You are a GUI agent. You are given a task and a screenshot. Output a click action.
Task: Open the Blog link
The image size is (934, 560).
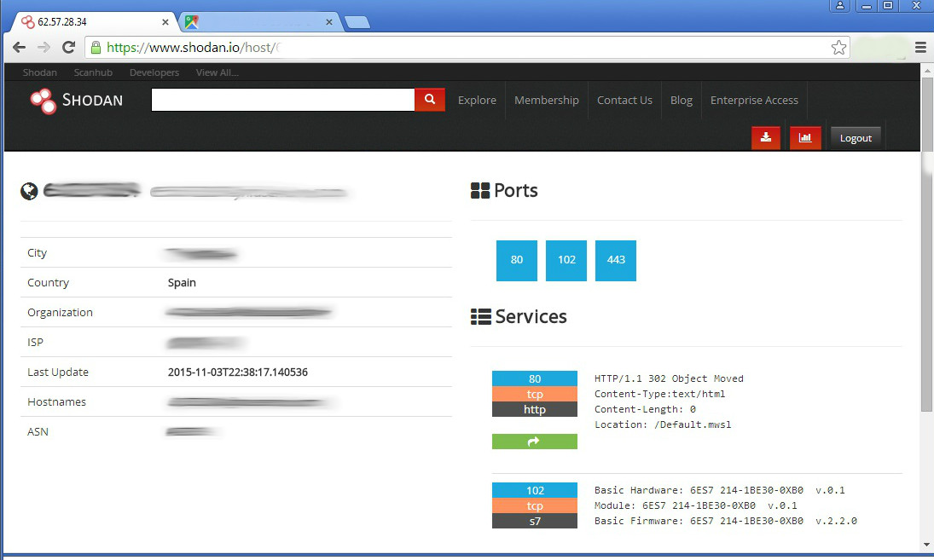[682, 100]
